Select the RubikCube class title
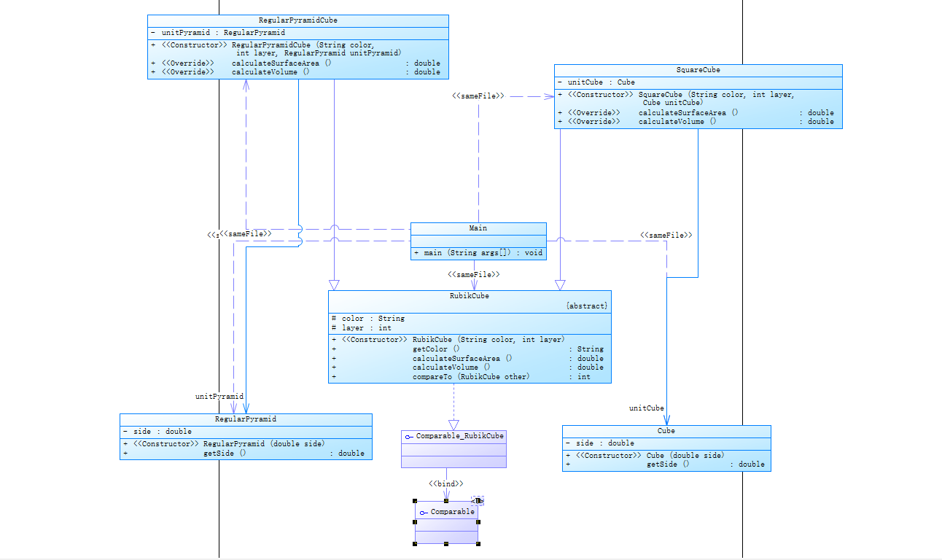The width and height of the screenshot is (942, 560). point(470,296)
